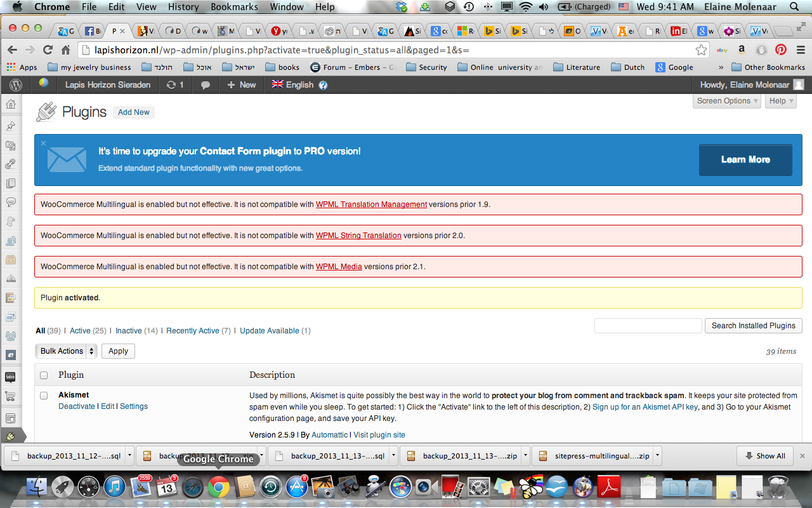Click the Search Installed Plugins button

tap(754, 326)
